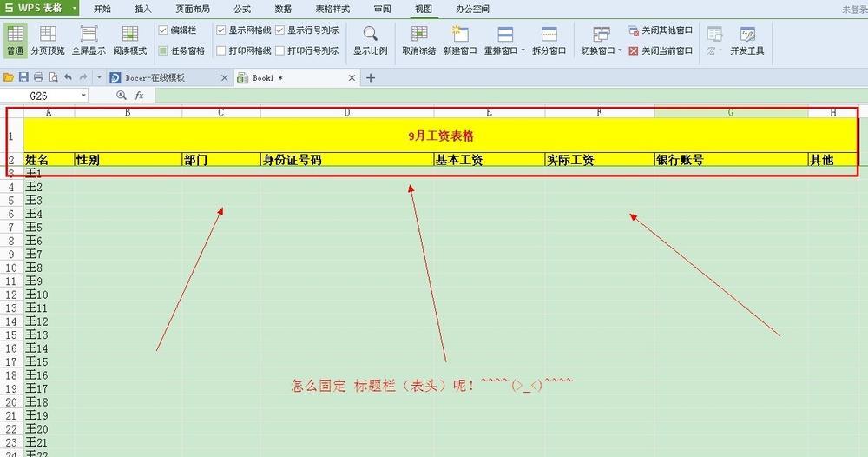
Task: Click the open folder icon in quick toolbar
Action: 9,77
